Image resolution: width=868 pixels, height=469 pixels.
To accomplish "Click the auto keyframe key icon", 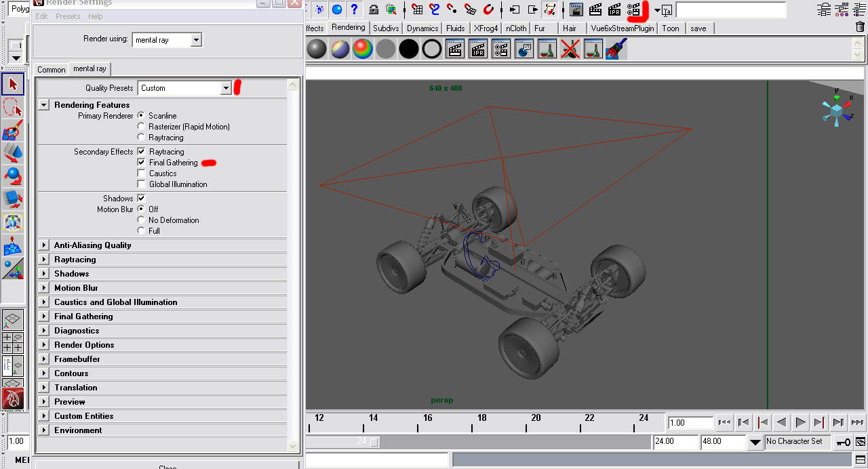I will 844,442.
